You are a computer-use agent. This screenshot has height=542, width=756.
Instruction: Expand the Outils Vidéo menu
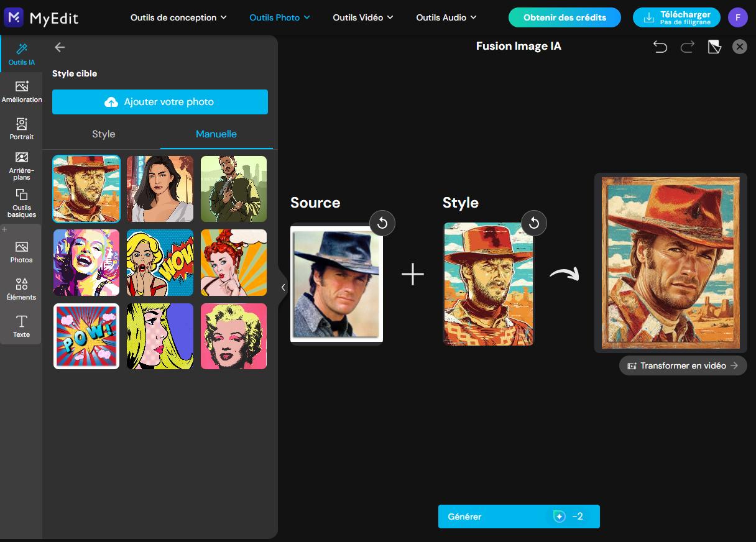363,17
